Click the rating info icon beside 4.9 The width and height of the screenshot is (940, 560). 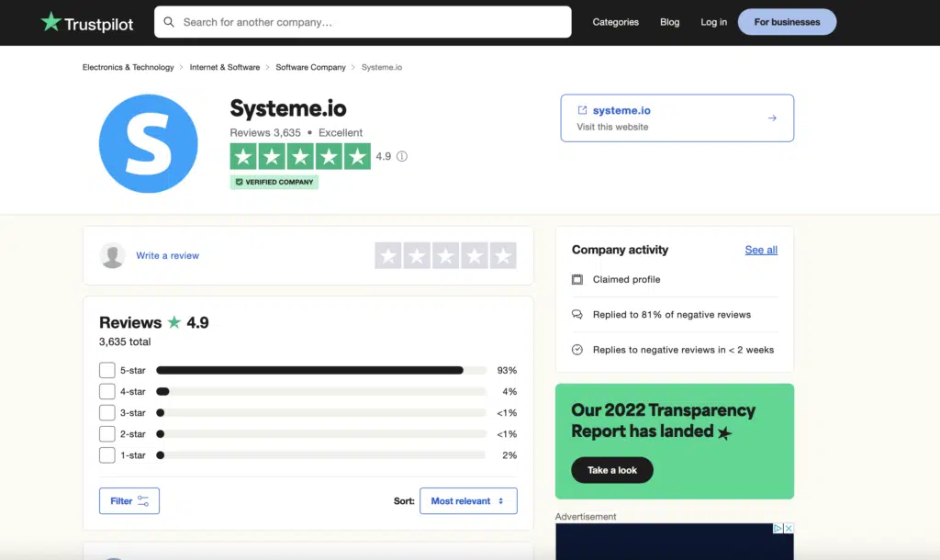point(402,156)
